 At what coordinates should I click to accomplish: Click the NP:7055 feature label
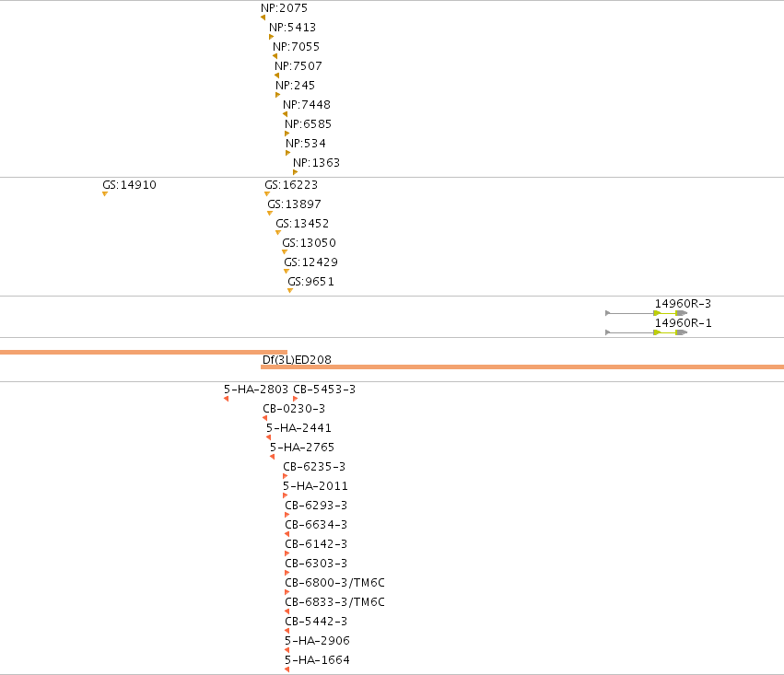296,47
